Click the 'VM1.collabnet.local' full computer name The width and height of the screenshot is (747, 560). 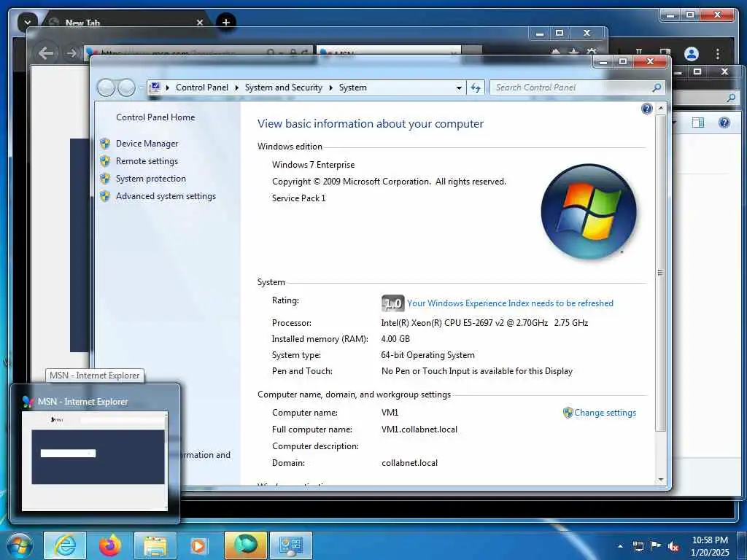(419, 429)
